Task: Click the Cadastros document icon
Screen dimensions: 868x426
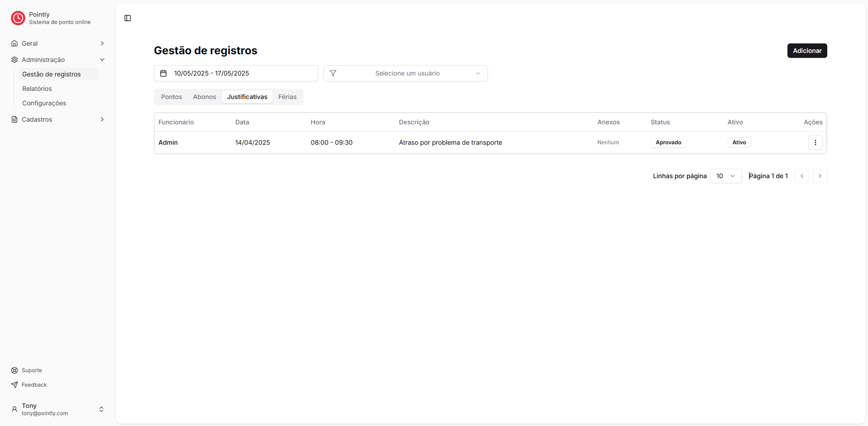Action: pyautogui.click(x=15, y=119)
